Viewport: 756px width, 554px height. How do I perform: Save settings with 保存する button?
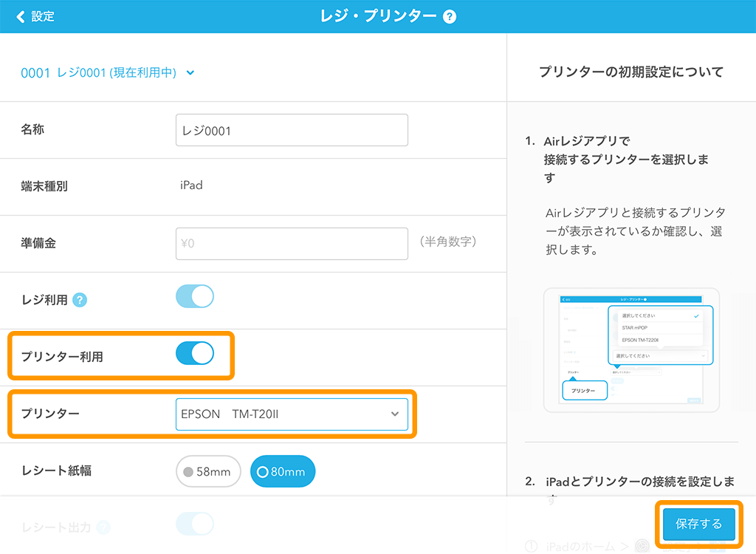[x=698, y=524]
